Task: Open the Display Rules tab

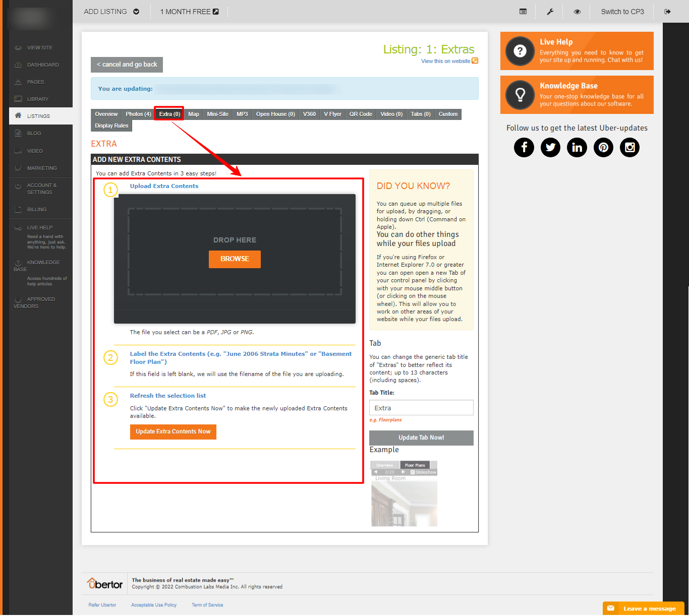Action: pos(111,126)
